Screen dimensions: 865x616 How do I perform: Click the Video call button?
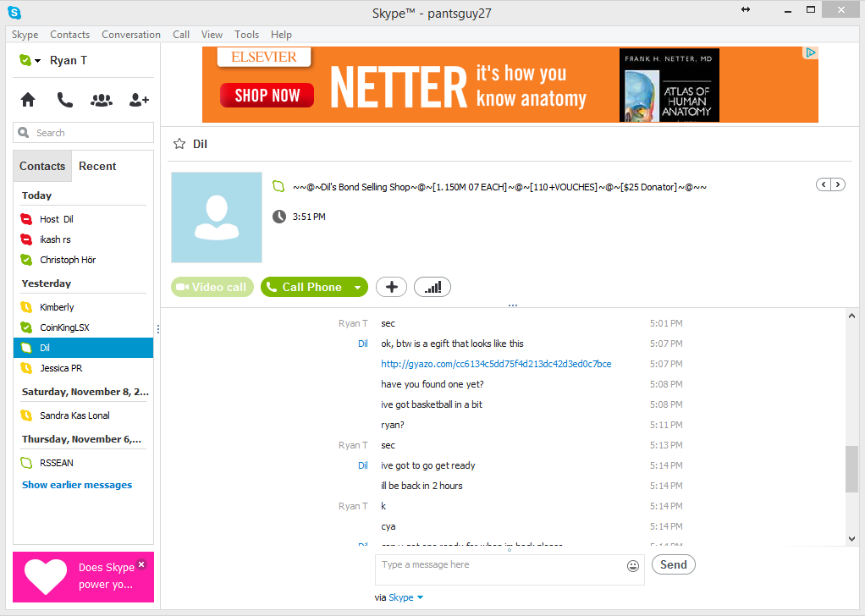point(212,287)
